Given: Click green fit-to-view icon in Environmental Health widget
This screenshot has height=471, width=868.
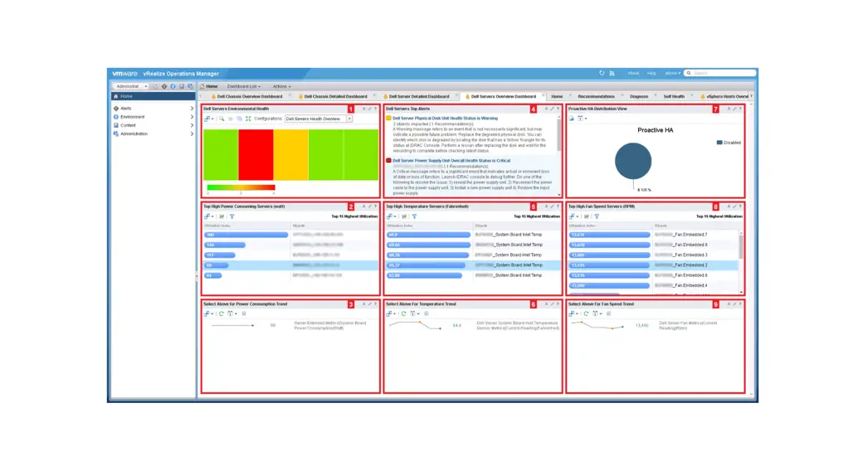Looking at the screenshot, I should pos(248,119).
